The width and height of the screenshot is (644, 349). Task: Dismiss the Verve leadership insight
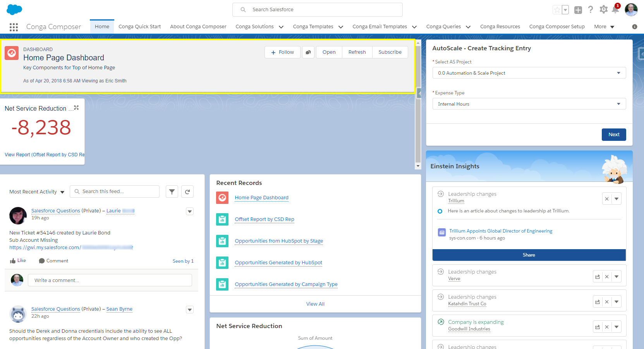pos(607,277)
